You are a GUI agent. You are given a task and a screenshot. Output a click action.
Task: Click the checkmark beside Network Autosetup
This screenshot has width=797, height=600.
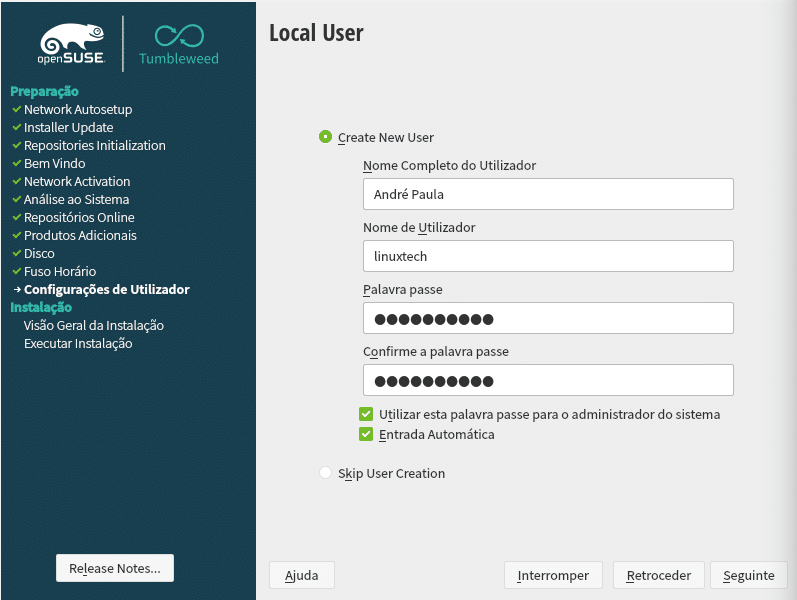click(x=17, y=109)
